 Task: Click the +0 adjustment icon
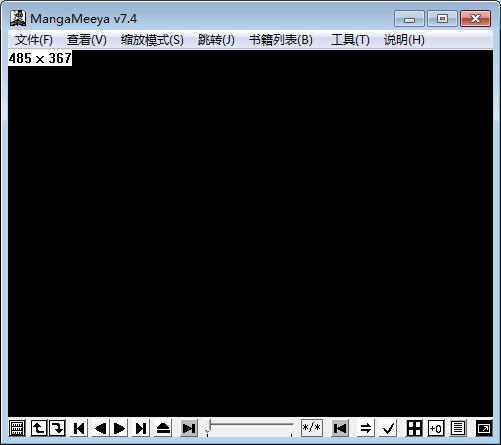[436, 428]
